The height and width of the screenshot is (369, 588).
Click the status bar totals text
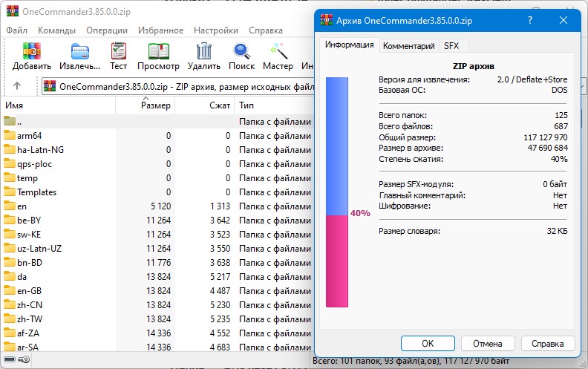[x=411, y=361]
